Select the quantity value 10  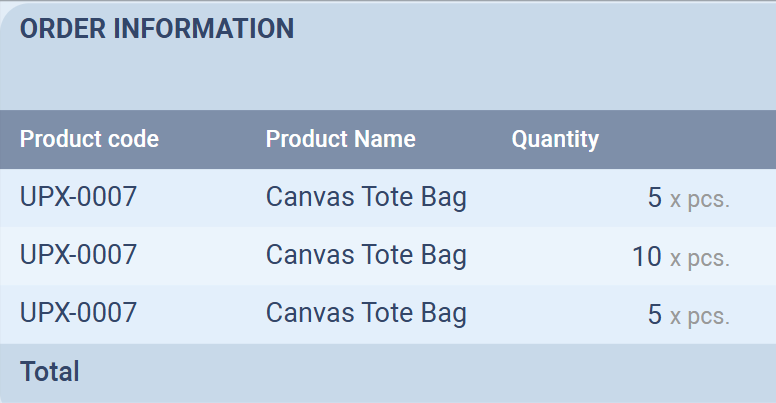click(647, 257)
